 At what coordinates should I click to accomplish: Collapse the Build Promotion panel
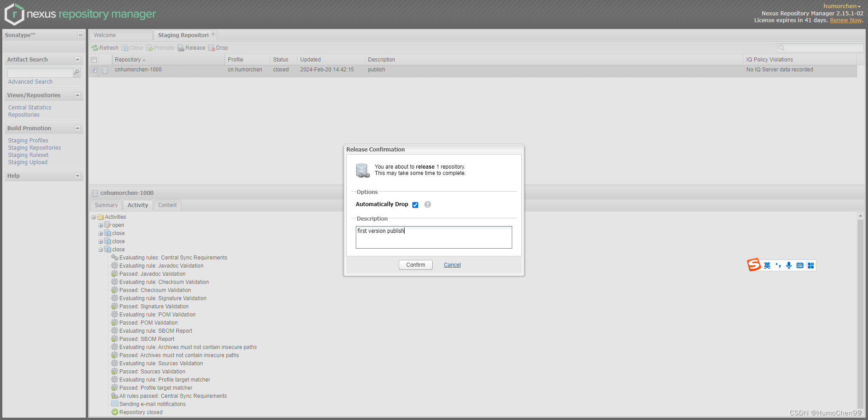[77, 128]
